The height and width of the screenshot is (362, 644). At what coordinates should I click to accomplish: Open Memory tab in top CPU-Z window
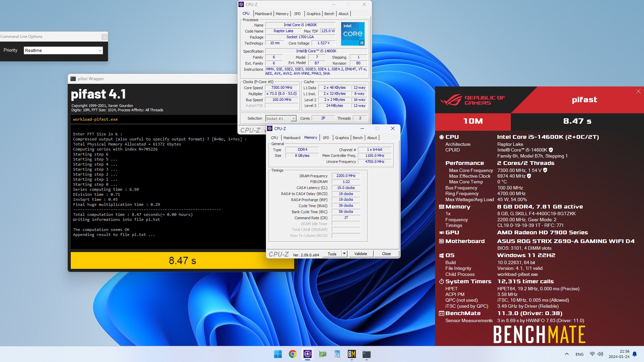(282, 14)
